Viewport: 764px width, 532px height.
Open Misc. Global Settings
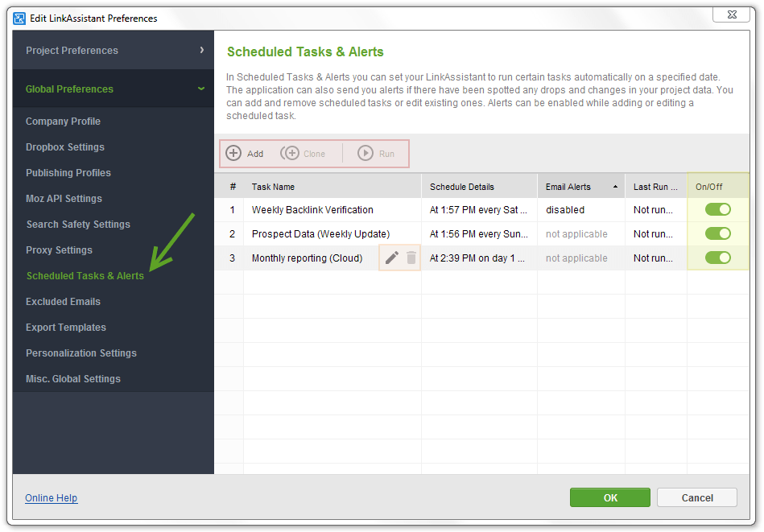73,379
